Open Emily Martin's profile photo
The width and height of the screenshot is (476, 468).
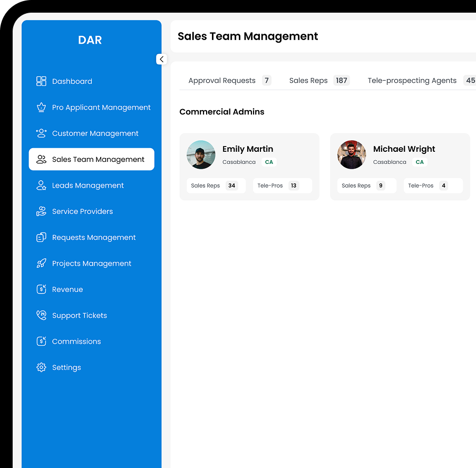(x=201, y=155)
